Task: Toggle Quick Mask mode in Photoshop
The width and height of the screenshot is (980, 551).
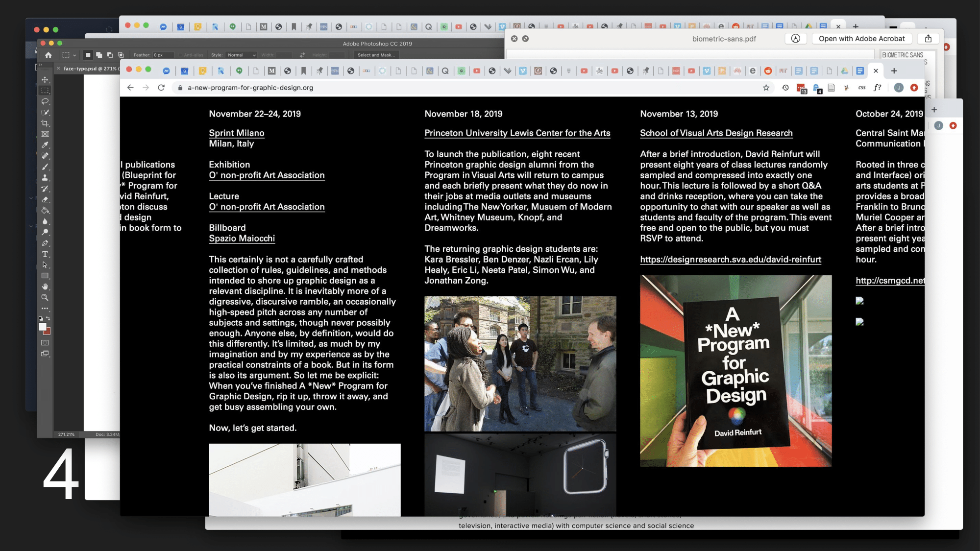Action: [x=45, y=343]
